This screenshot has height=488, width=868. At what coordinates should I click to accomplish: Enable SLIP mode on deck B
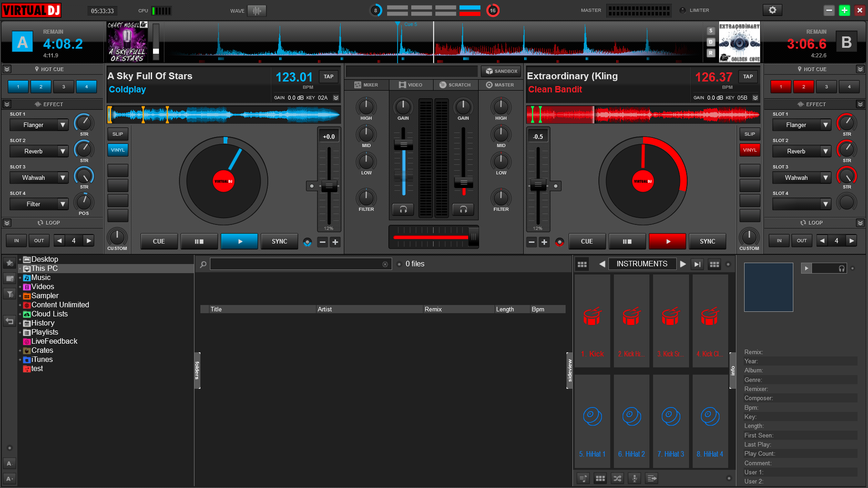(750, 134)
